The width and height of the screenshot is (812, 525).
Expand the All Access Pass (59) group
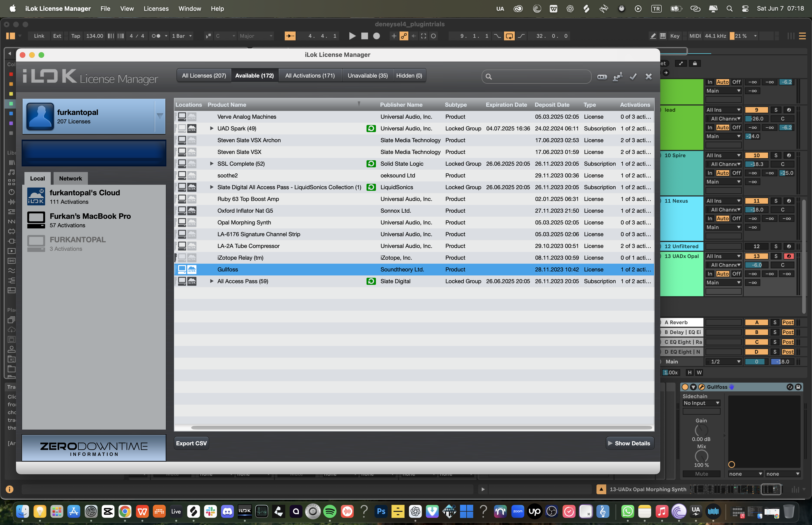[212, 281]
